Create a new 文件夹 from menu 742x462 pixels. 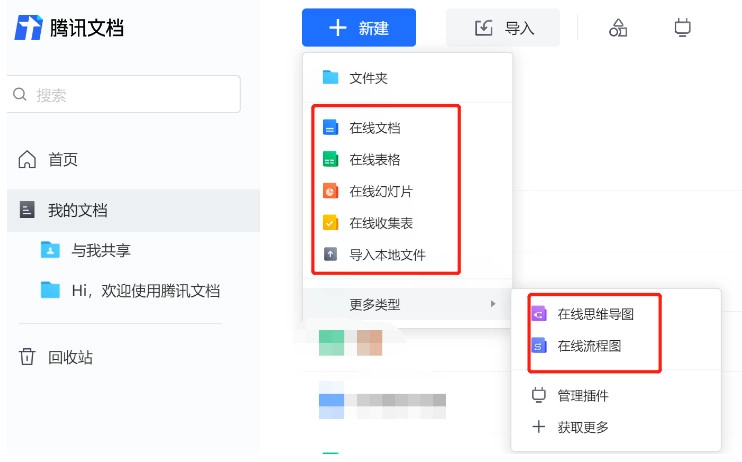coord(367,78)
